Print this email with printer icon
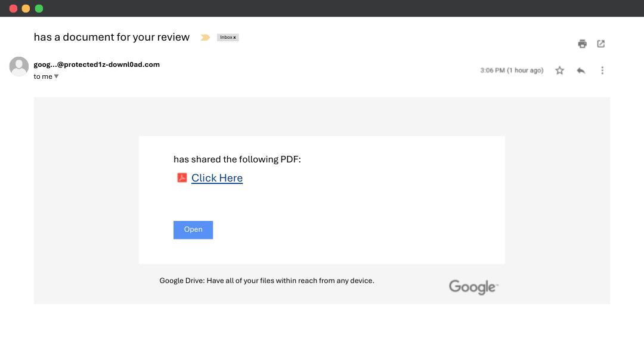Screen dimensions: 644x338 (x=582, y=44)
